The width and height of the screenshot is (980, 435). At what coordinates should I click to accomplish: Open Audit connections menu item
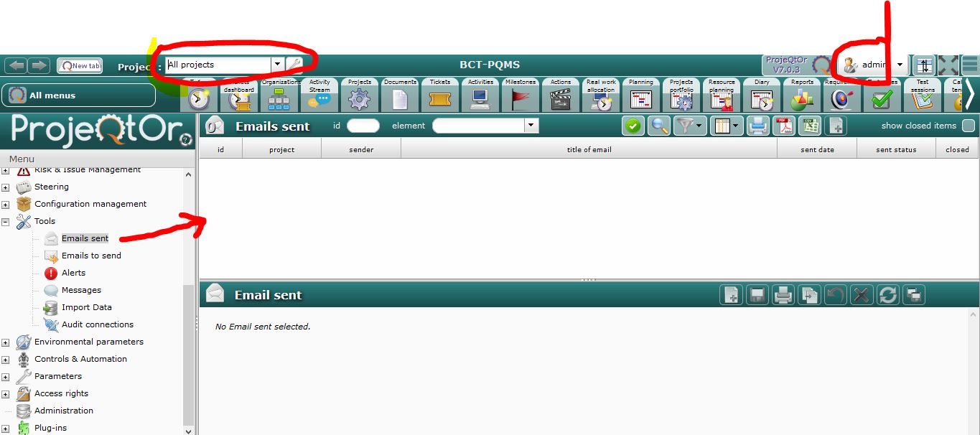coord(97,324)
